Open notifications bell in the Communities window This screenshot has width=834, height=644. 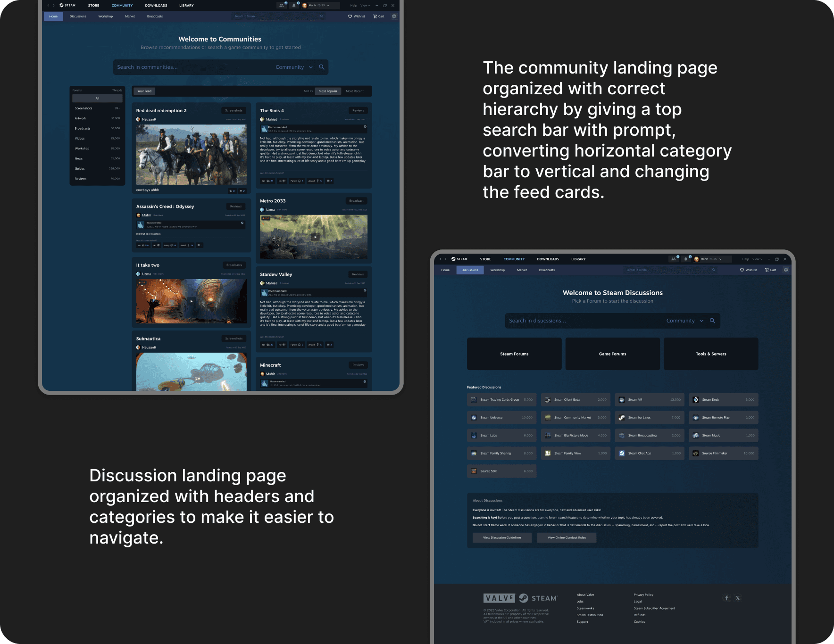click(x=294, y=6)
